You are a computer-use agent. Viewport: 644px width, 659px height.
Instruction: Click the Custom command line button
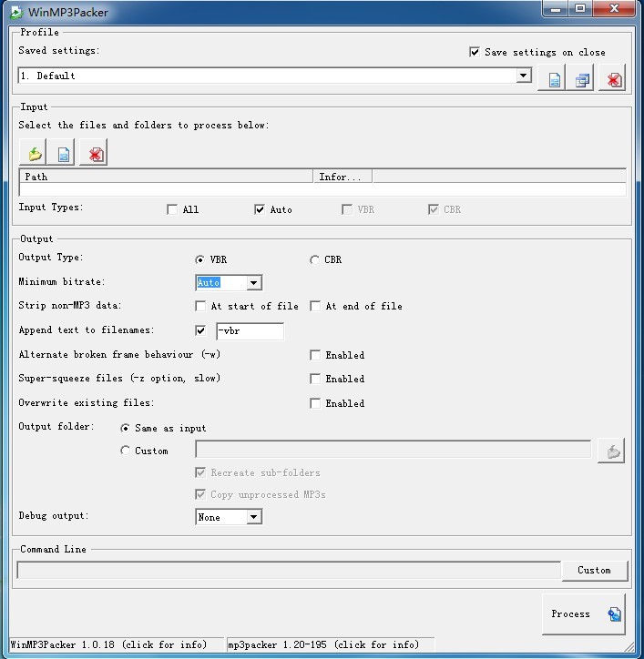(594, 571)
